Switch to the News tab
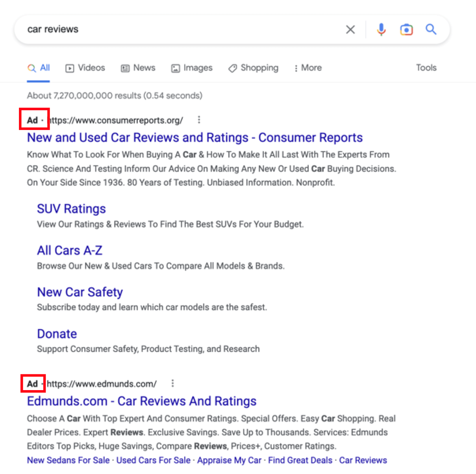This screenshot has height=474, width=476. click(138, 68)
